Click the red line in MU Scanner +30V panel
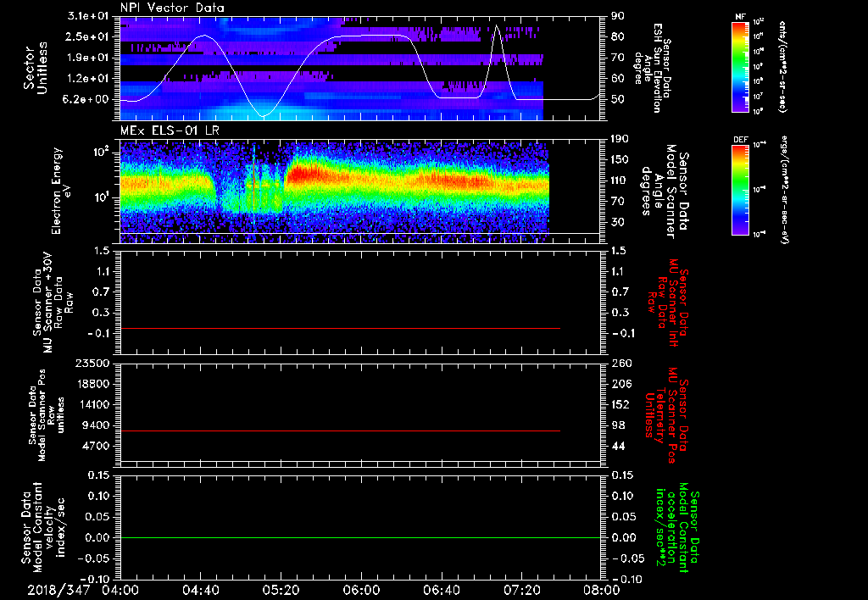The height and width of the screenshot is (600, 868). 340,328
